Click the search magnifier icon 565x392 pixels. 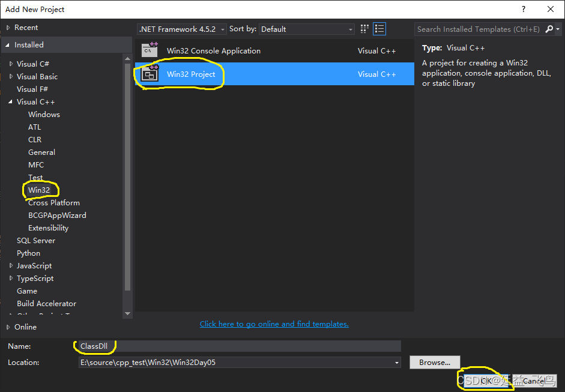[x=549, y=29]
